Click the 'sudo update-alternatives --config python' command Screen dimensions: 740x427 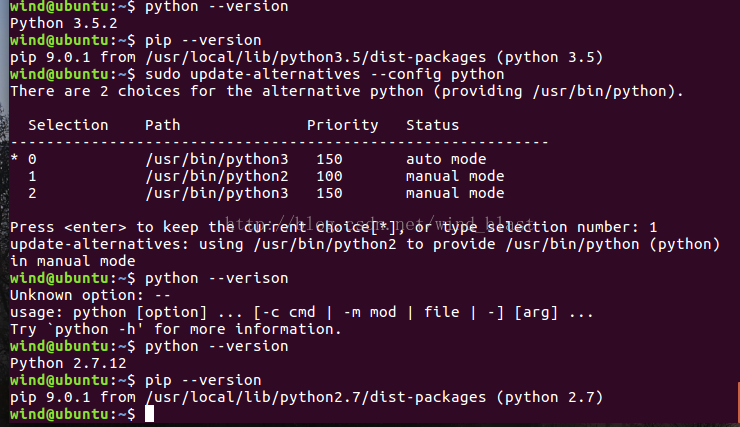click(x=324, y=74)
